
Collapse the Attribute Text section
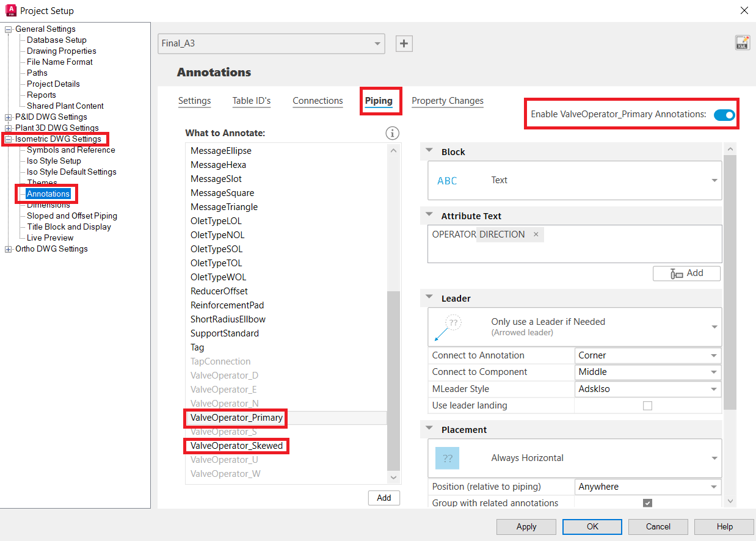tap(429, 215)
